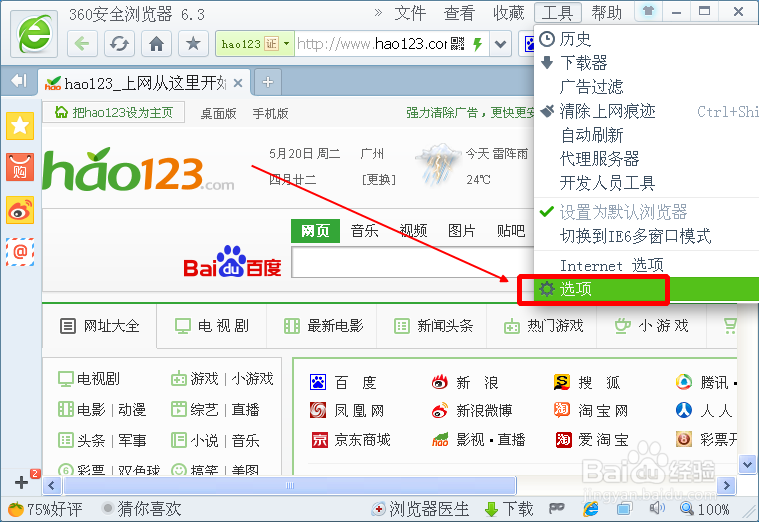
Task: Click 浏览器医生 in status bar
Action: pos(420,509)
